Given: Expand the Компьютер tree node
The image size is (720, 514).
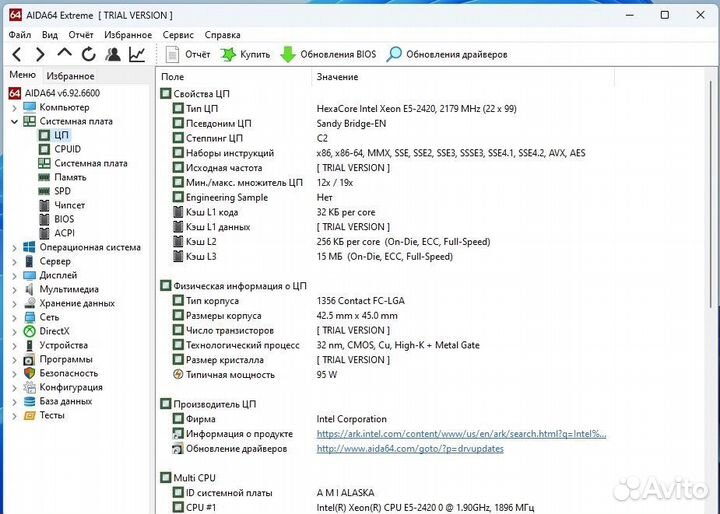Looking at the screenshot, I should click(14, 108).
